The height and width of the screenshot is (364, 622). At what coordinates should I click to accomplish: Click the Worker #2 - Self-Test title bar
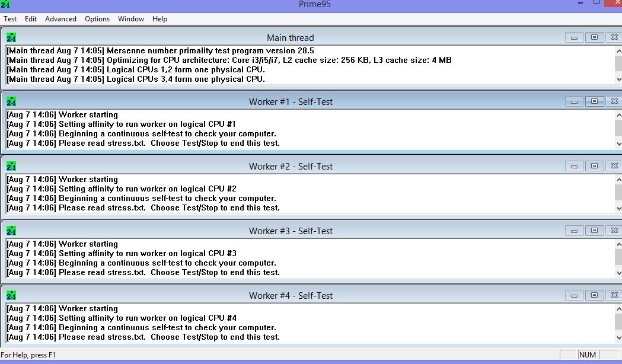tap(291, 166)
